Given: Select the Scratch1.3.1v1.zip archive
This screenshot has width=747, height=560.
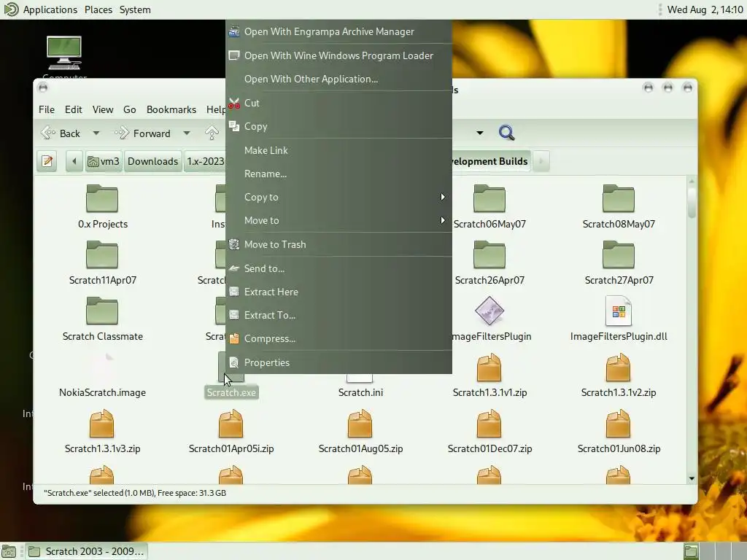Looking at the screenshot, I should coord(489,367).
